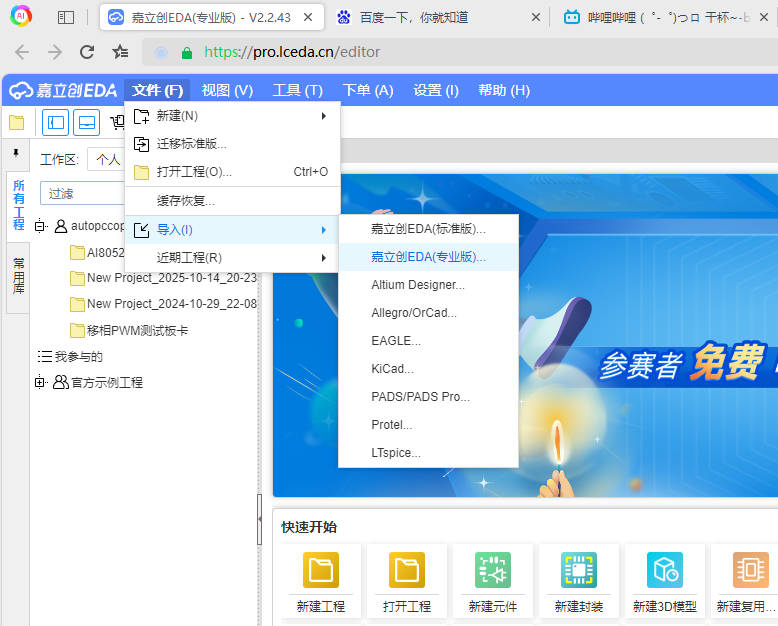Viewport: 778px width, 626px height.
Task: Toggle the bottom panel toolbar icon
Action: [86, 122]
